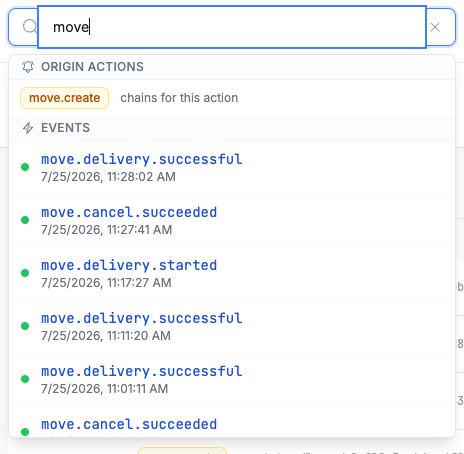Click green status dot of move.delivery.started
Image resolution: width=464 pixels, height=454 pixels.
pyautogui.click(x=25, y=273)
